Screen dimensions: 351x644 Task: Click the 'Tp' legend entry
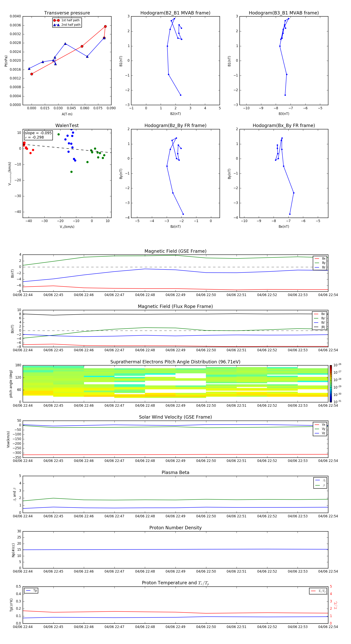click(31, 591)
